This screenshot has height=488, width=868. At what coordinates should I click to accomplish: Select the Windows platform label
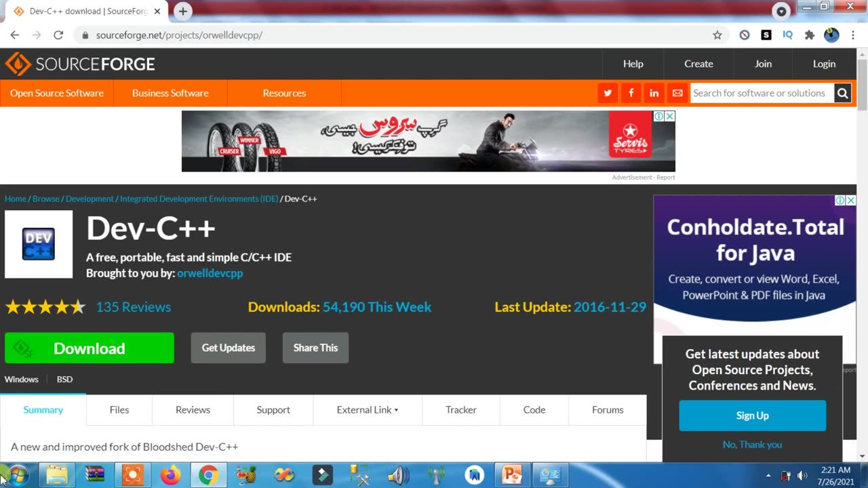tap(22, 380)
